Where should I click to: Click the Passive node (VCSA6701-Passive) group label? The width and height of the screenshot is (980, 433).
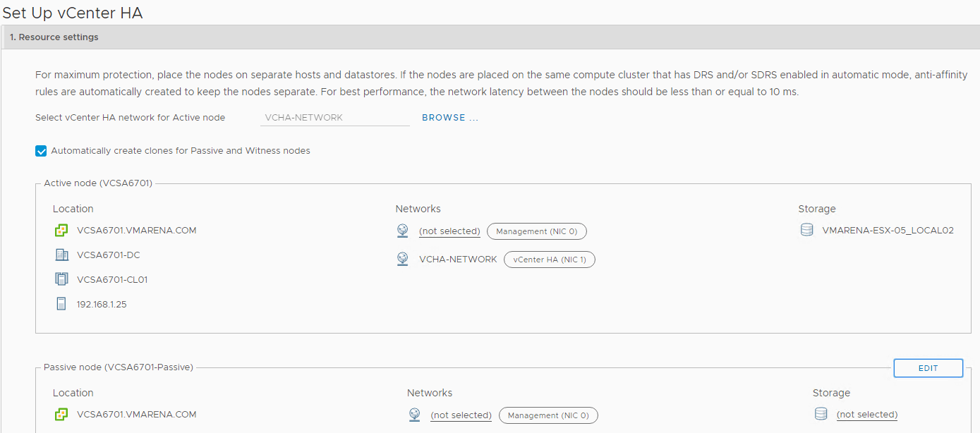pos(119,367)
